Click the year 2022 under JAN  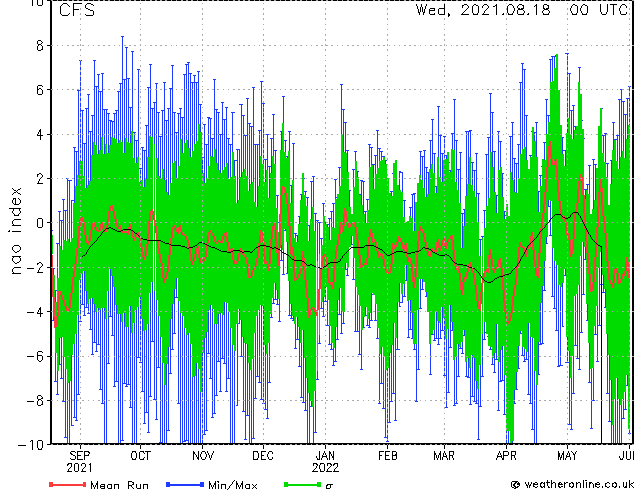coord(325,468)
